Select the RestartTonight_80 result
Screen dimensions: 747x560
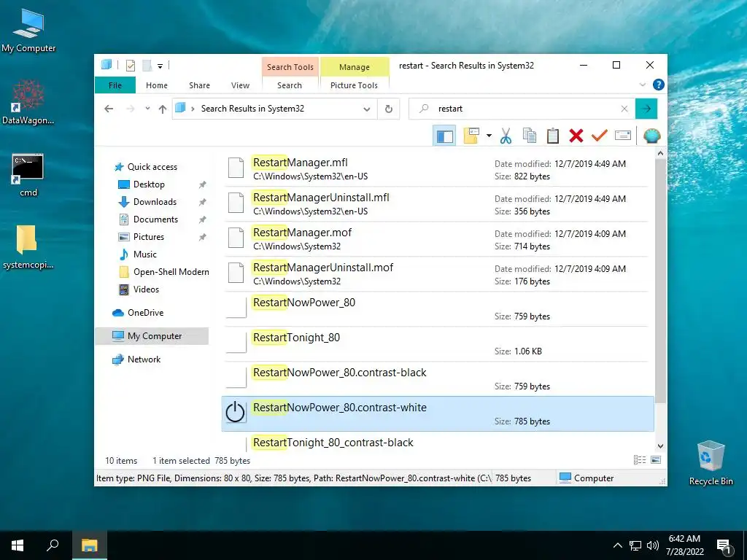(x=438, y=344)
